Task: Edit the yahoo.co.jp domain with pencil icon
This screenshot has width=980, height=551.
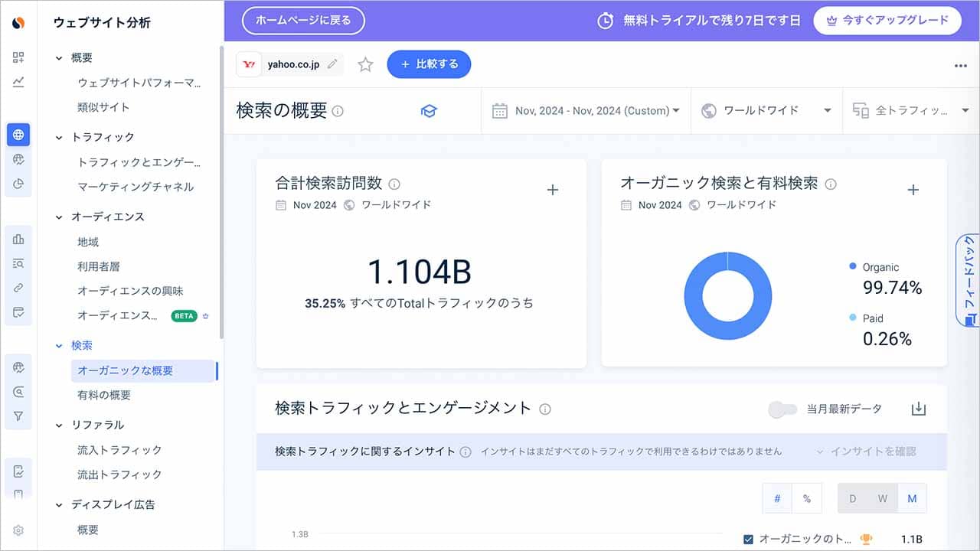Action: pos(332,64)
